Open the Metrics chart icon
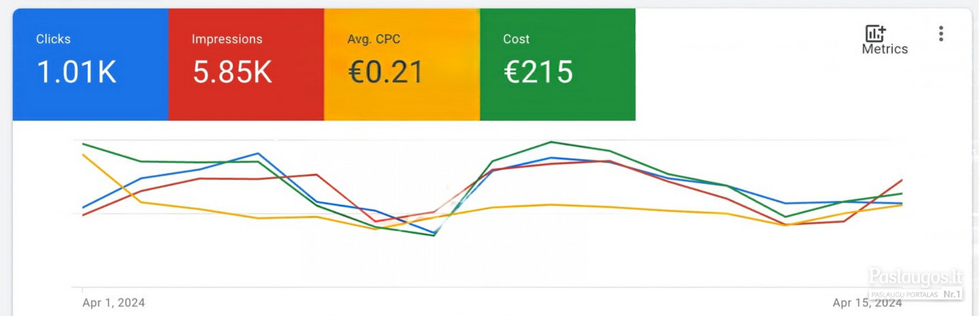980x316 pixels. (875, 33)
